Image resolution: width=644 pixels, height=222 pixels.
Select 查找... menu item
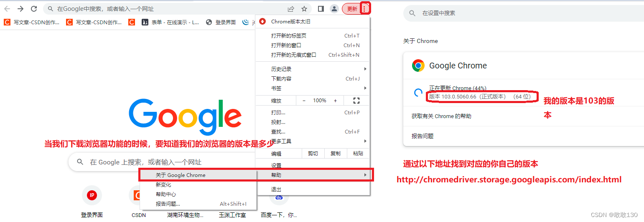tap(313, 132)
